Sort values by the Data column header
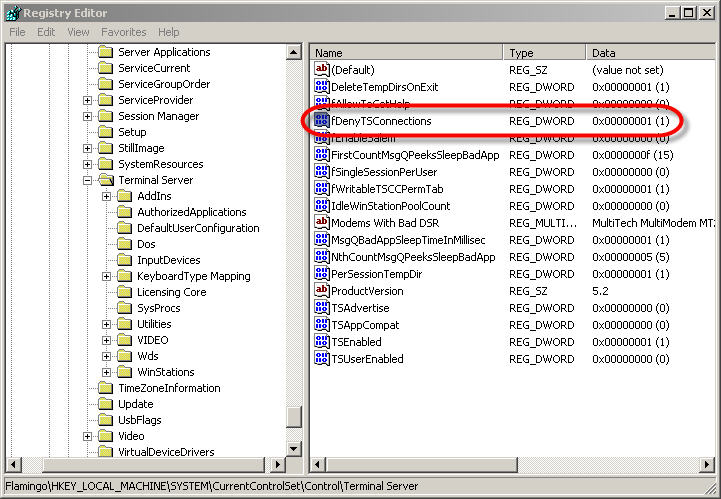The image size is (721, 499). 651,53
